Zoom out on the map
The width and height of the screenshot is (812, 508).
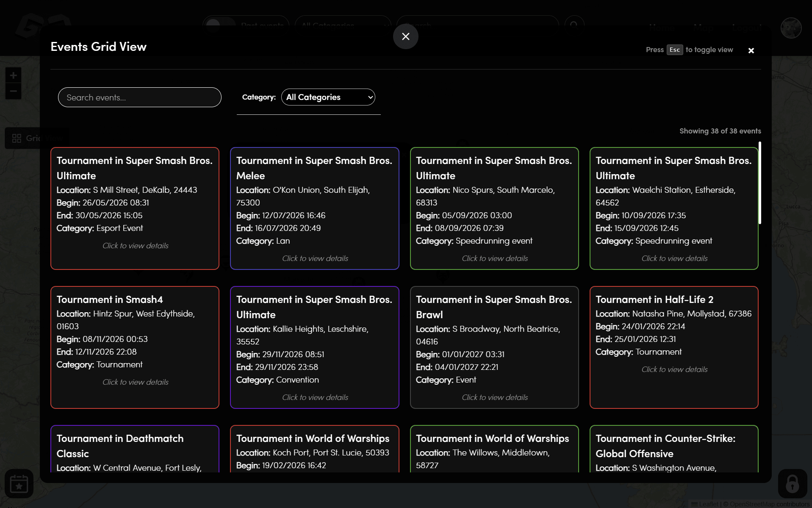pyautogui.click(x=13, y=91)
